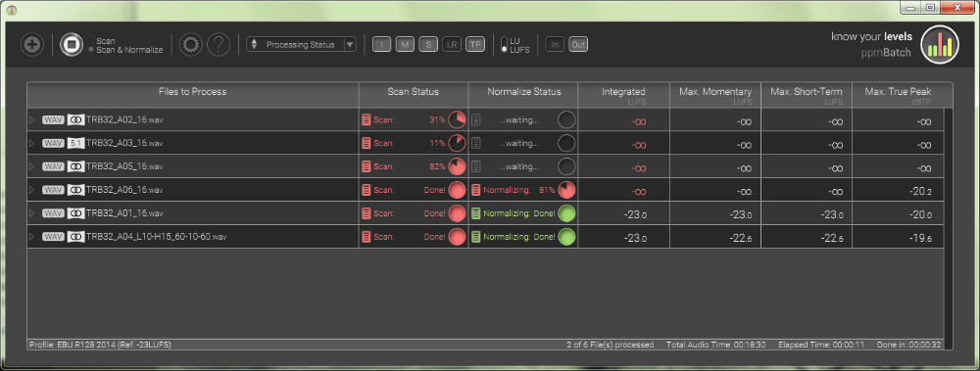Flip the LU / LUFS unit switch

pyautogui.click(x=505, y=45)
